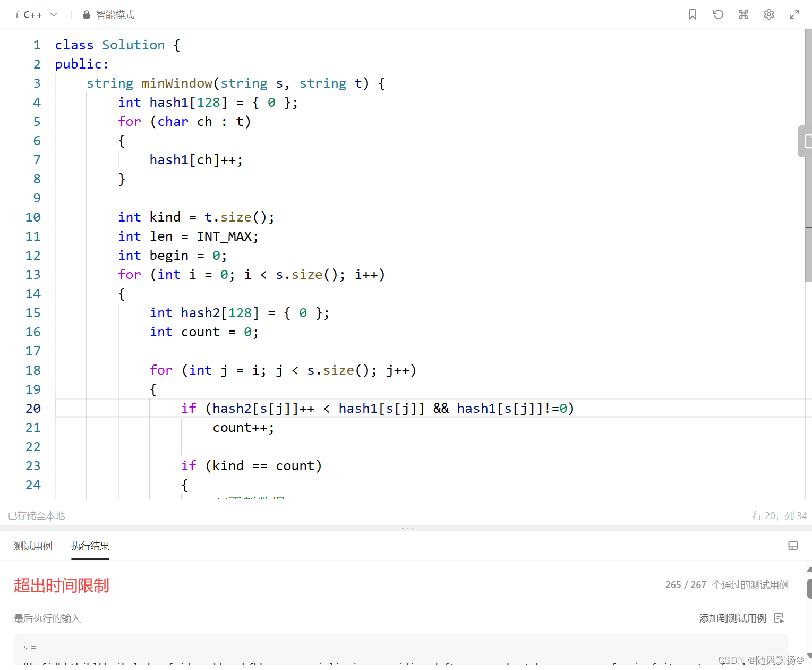Click 'int begin = 0;' on line 12
The height and width of the screenshot is (670, 812).
[x=173, y=256]
